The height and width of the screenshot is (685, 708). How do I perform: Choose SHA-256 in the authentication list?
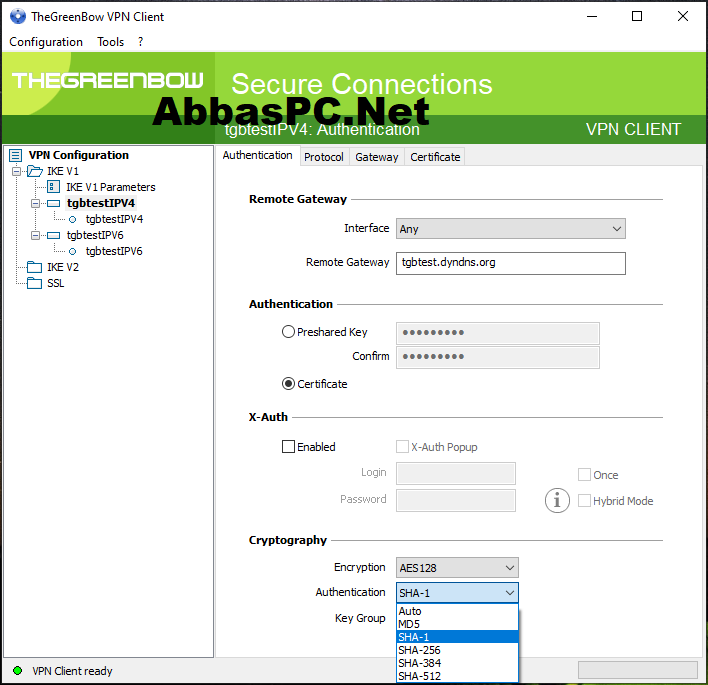tap(457, 650)
